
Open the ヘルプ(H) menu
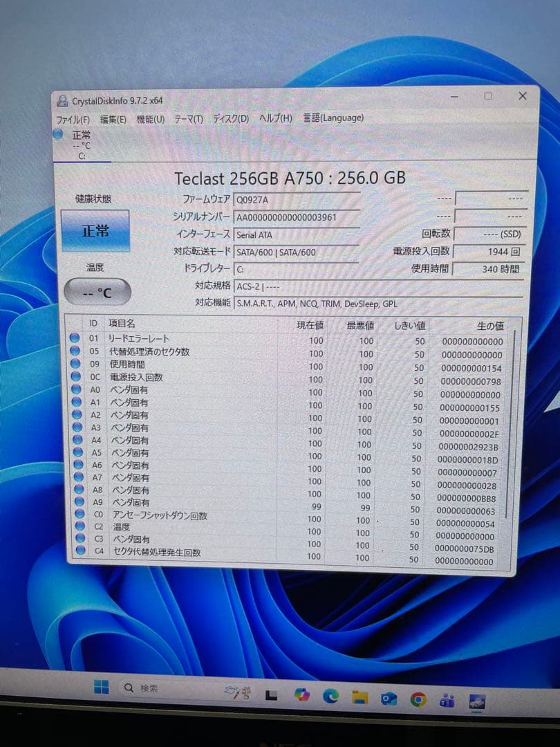pos(275,118)
